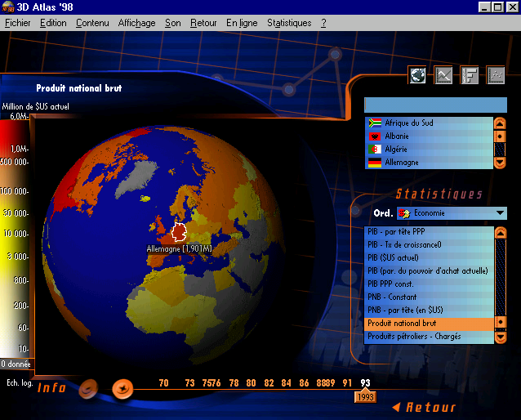Click highlighted Germany on the globe

click(179, 232)
